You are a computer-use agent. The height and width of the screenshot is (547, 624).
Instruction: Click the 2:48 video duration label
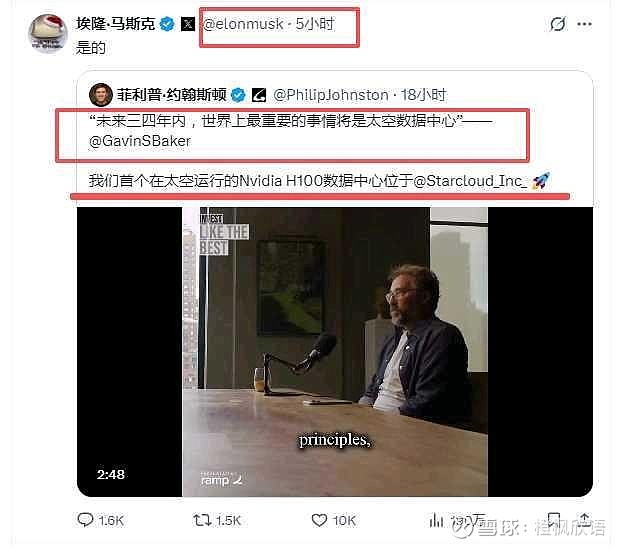[111, 474]
